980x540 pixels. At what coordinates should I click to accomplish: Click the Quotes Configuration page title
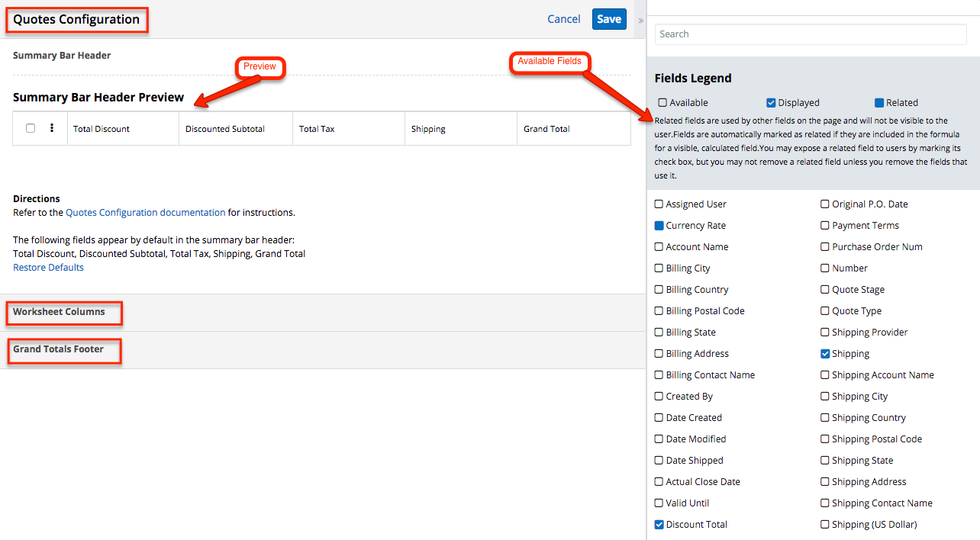point(76,20)
